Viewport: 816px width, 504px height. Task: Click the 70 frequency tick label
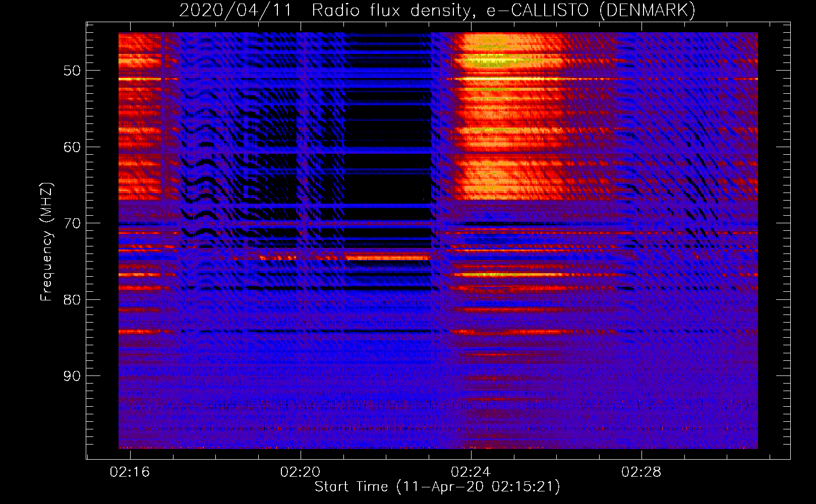click(x=72, y=223)
